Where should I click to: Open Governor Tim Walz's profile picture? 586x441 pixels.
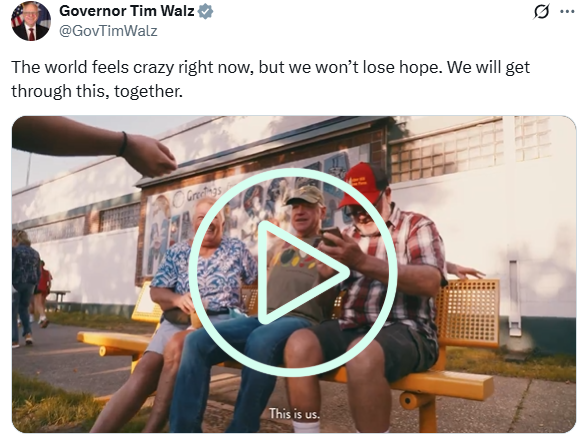tap(30, 21)
